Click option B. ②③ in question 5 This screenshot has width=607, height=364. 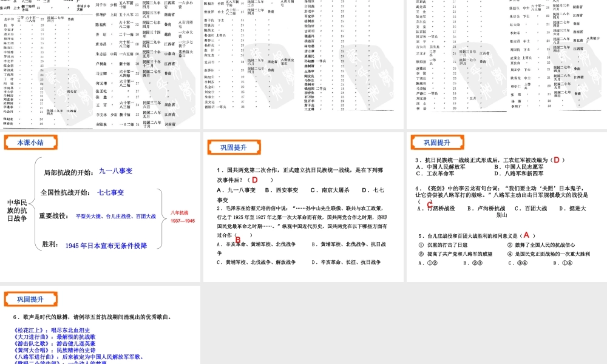[x=473, y=263]
